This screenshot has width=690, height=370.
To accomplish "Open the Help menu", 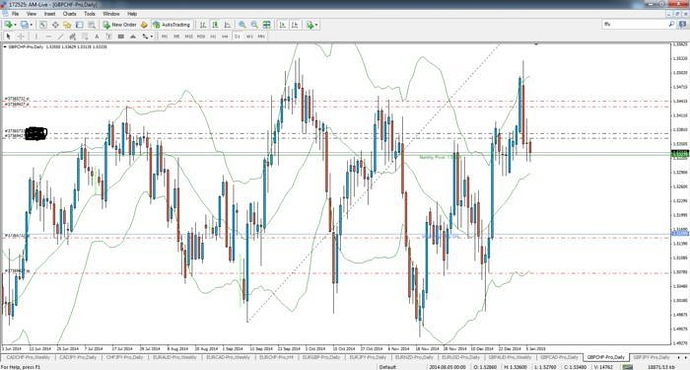I will (x=132, y=14).
